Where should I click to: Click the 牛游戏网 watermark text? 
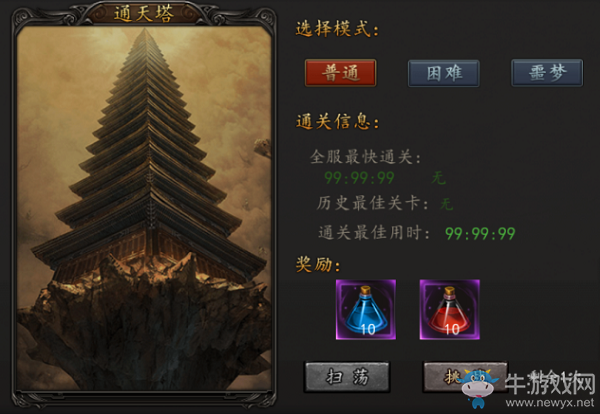(x=550, y=383)
